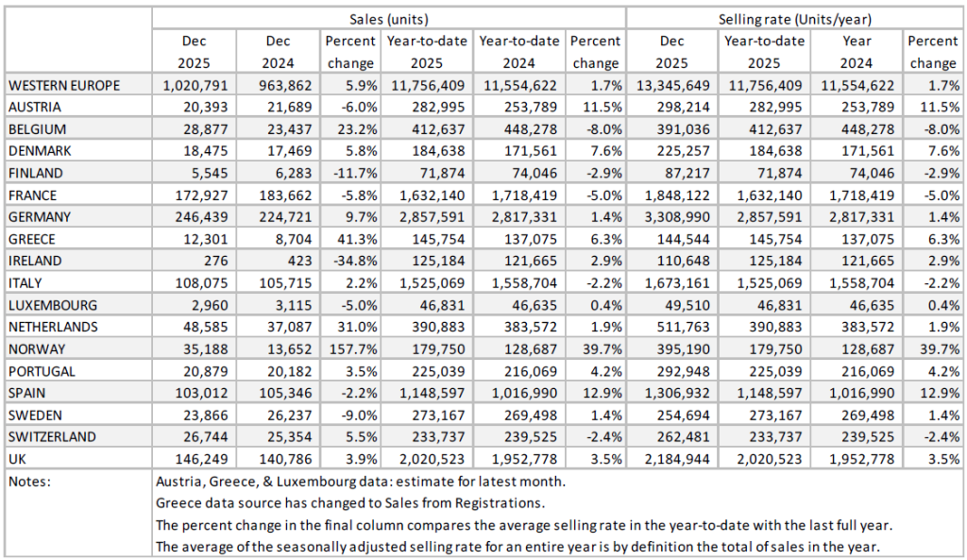Screen dimensions: 967x560
Task: Select UK's selling rate value 2,184,944
Action: point(672,457)
